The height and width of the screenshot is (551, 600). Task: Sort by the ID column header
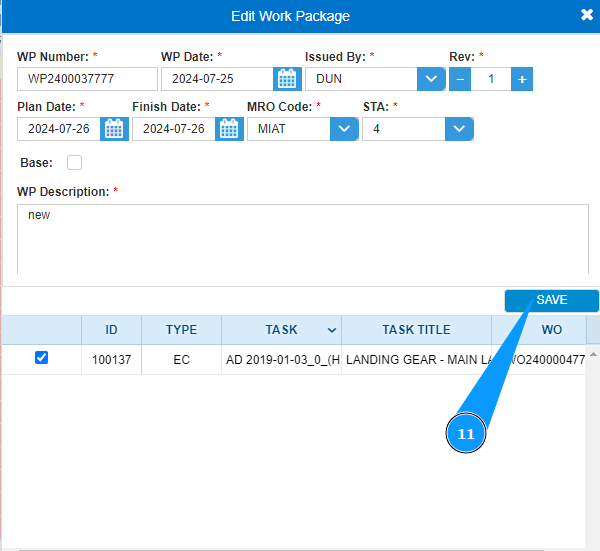(111, 330)
